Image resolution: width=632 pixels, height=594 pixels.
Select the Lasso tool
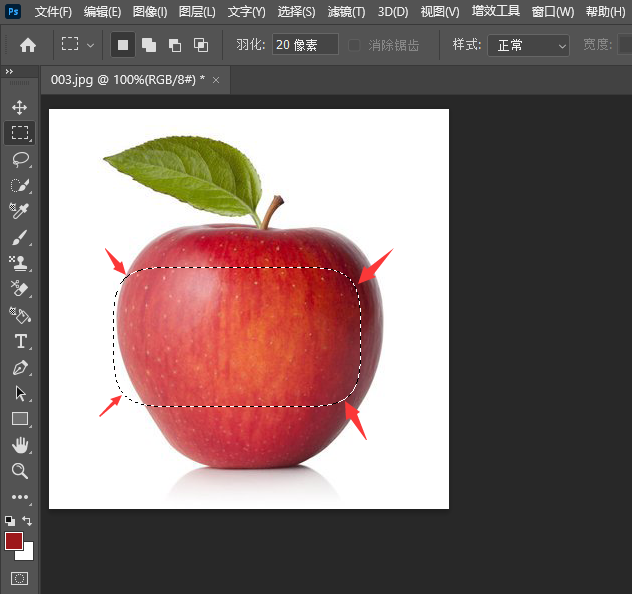20,160
